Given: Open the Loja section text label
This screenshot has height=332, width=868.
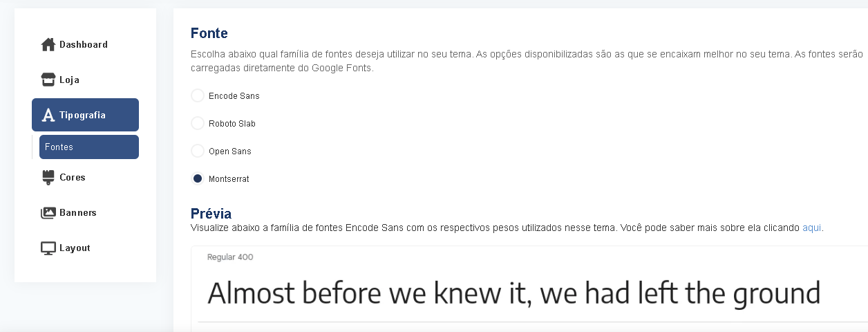Looking at the screenshot, I should pos(69,80).
